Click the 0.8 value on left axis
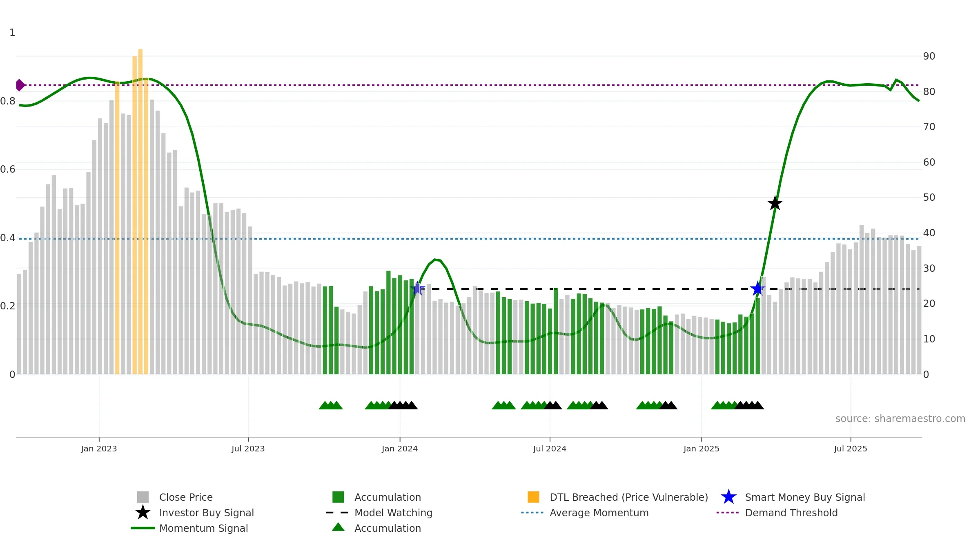Viewport: 980px width, 551px height. pyautogui.click(x=8, y=101)
